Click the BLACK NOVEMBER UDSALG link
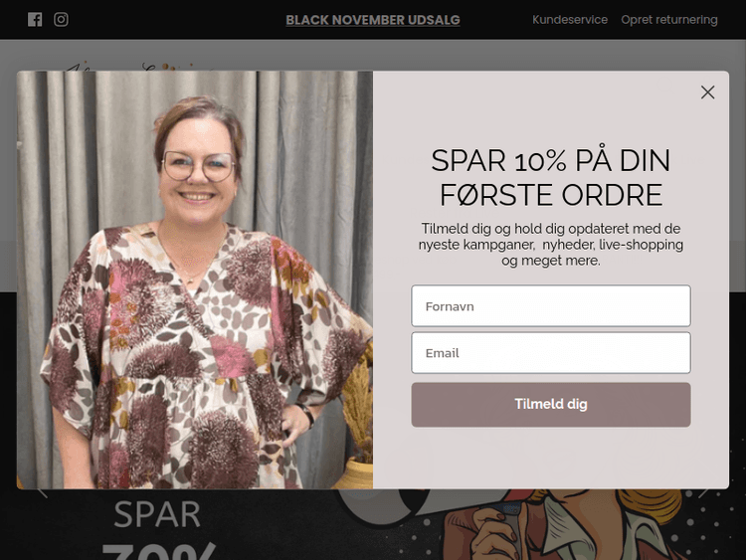Image resolution: width=746 pixels, height=560 pixels. point(373,20)
